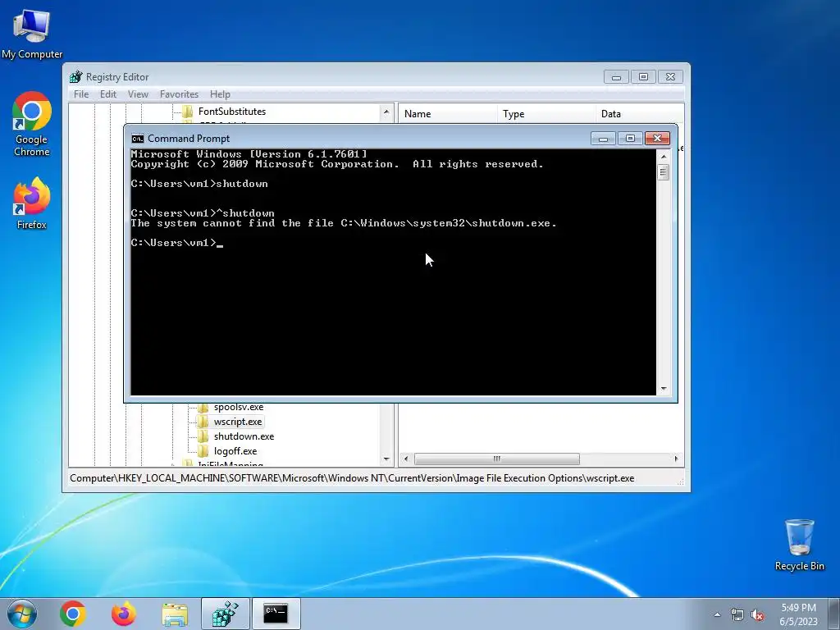Open the My Computer desktop icon
This screenshot has height=630, width=840.
coord(32,34)
